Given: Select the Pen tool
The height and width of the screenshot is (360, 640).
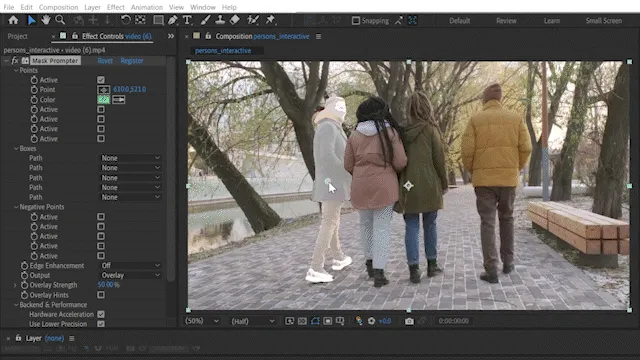Looking at the screenshot, I should [x=173, y=20].
